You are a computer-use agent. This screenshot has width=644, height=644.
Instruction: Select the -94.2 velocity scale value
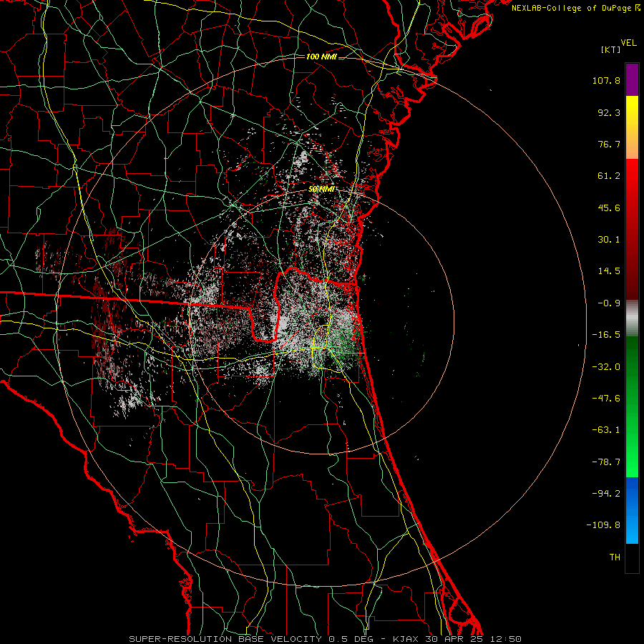tap(606, 493)
